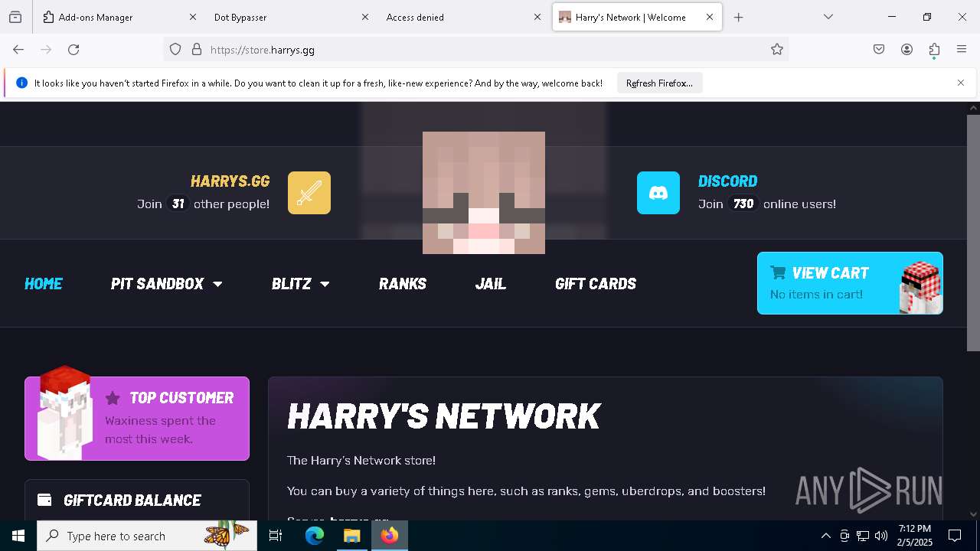Click the Windows taskbar search box
This screenshot has width=980, height=551.
tap(147, 536)
